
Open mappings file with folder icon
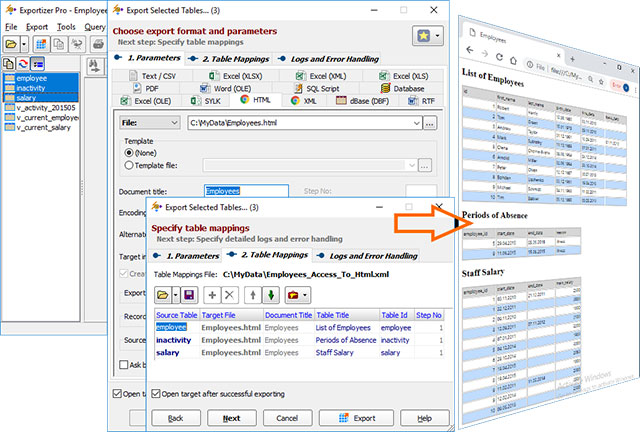163,295
